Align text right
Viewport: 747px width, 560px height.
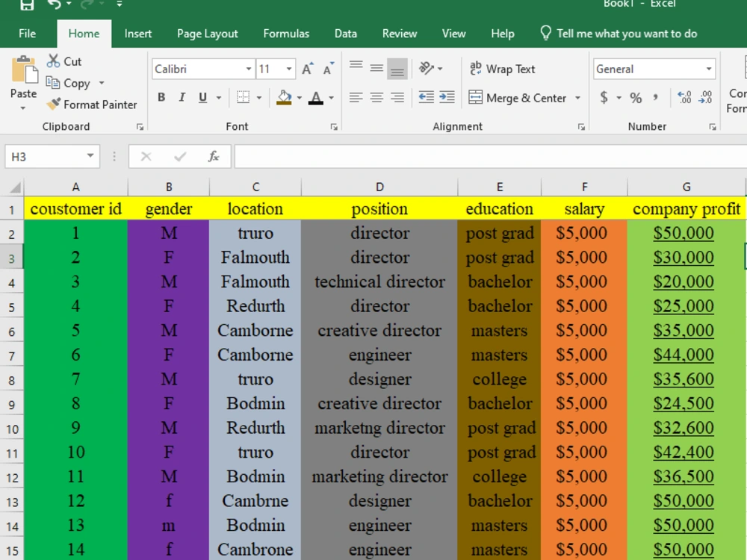click(x=397, y=98)
